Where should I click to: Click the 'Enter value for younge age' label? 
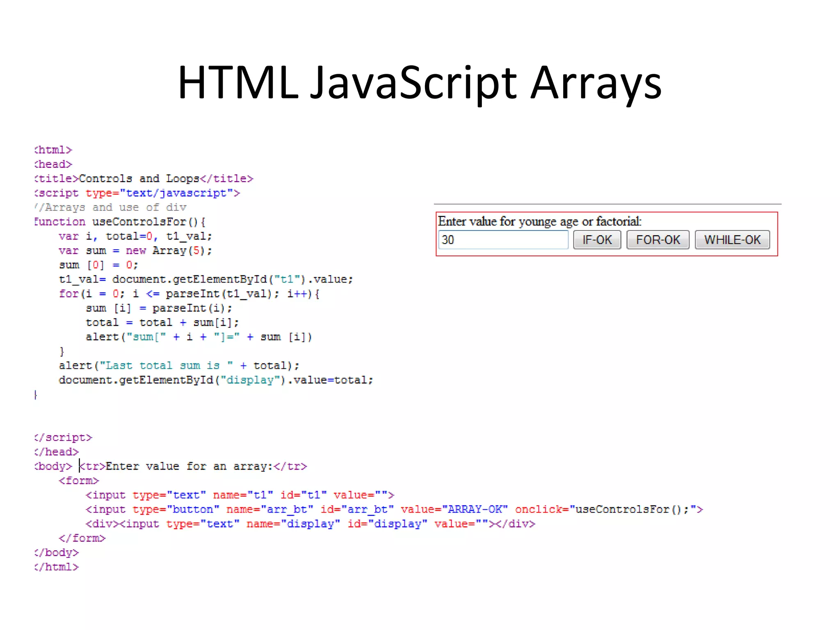pos(539,221)
